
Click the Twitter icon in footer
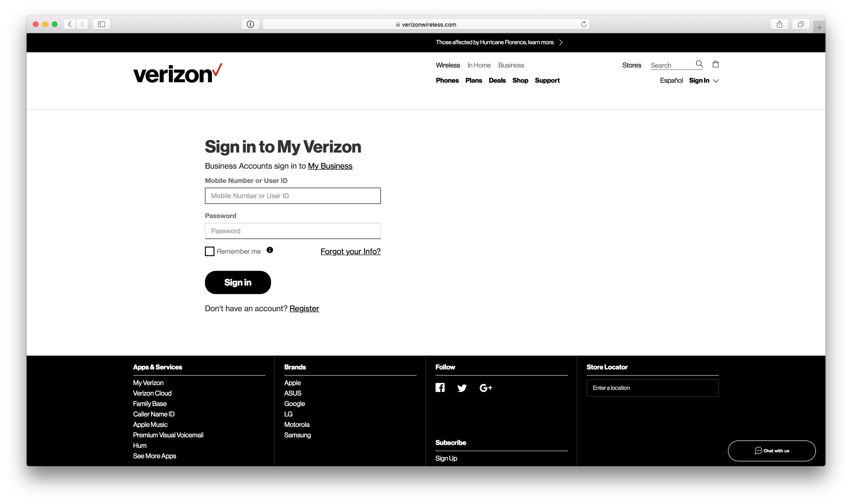(462, 387)
